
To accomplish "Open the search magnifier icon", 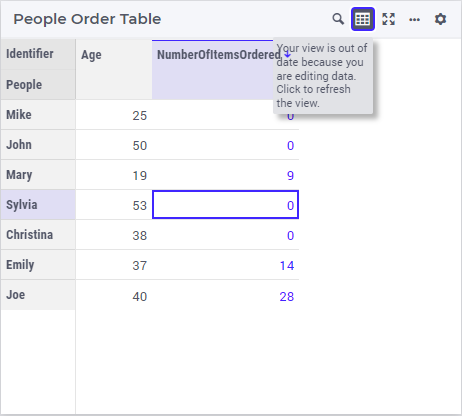I will coord(338,19).
